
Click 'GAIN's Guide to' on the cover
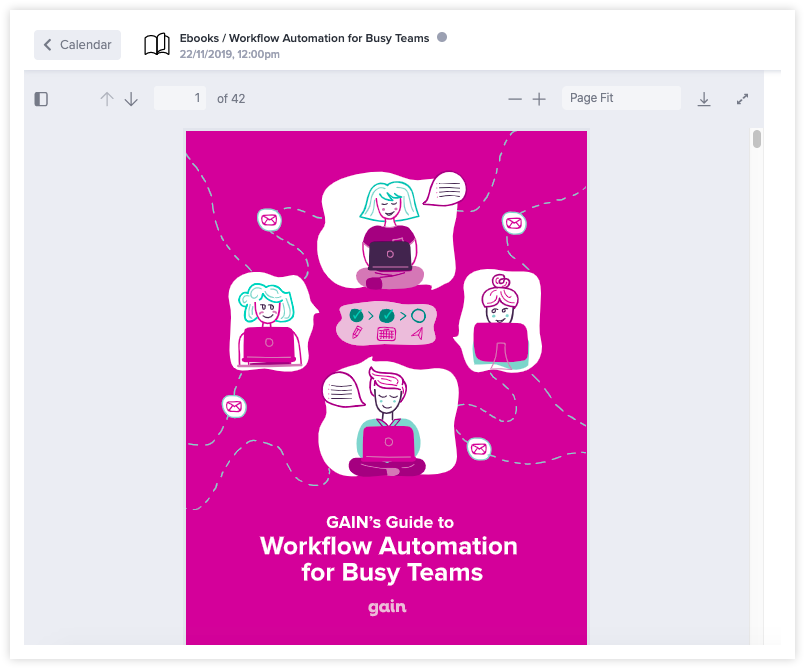click(x=390, y=522)
